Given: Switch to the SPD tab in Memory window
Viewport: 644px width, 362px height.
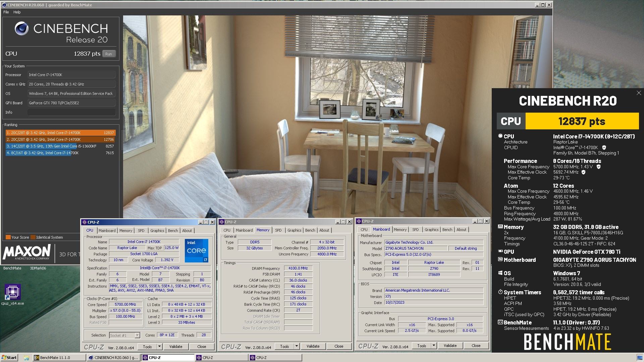Looking at the screenshot, I should point(278,230).
